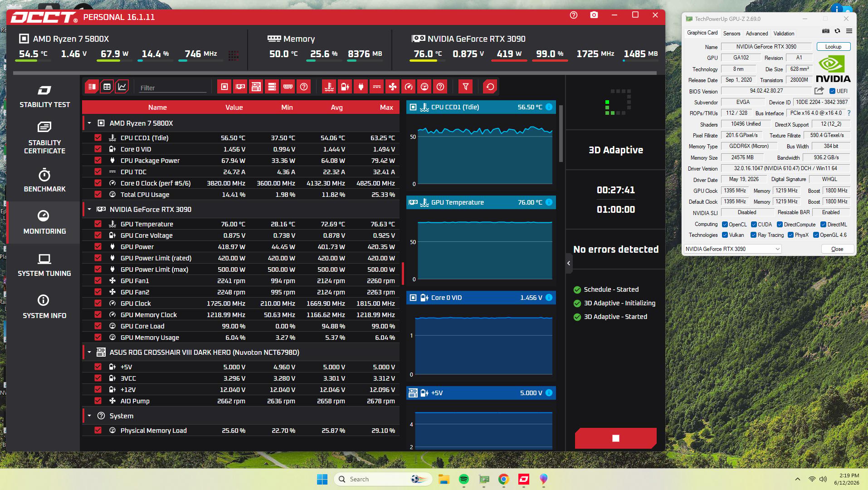
Task: Switch to Advanced tab in GPU-Z
Action: tap(757, 33)
